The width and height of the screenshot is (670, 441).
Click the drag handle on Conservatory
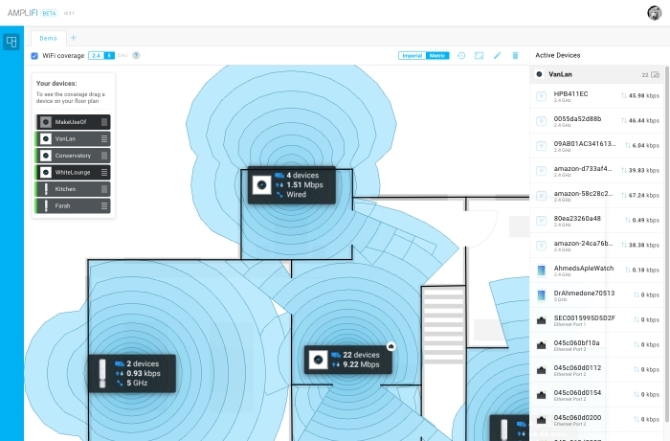(x=104, y=156)
